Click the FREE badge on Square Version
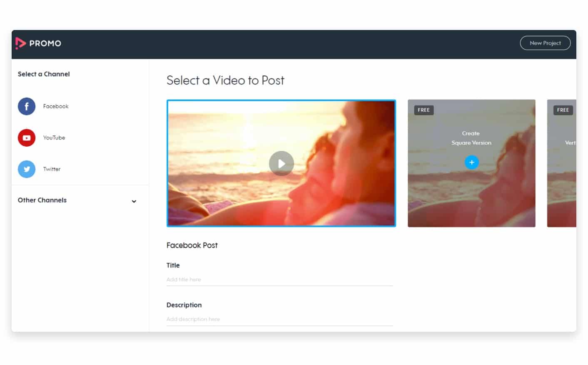The width and height of the screenshot is (588, 365). [424, 110]
